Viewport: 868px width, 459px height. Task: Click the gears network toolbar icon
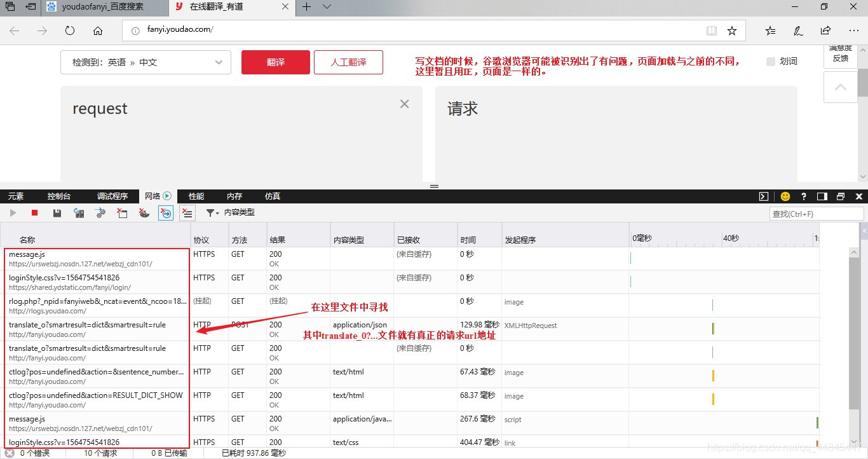(100, 214)
